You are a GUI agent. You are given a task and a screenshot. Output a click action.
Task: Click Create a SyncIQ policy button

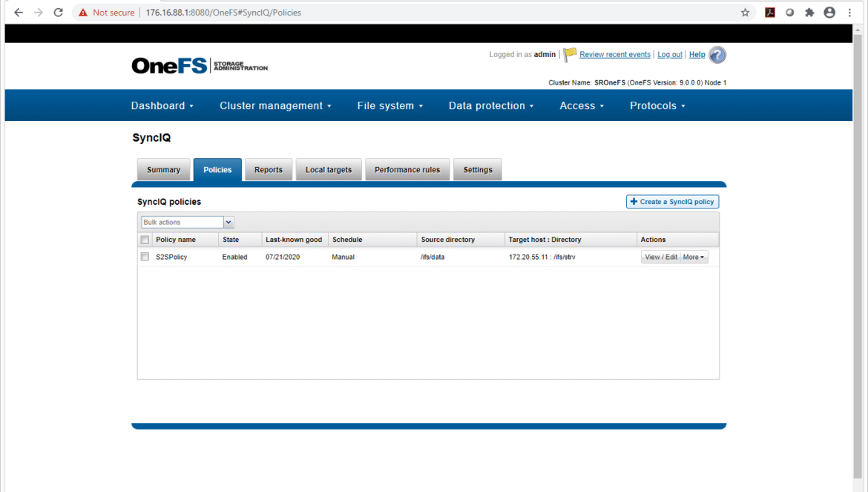point(672,201)
